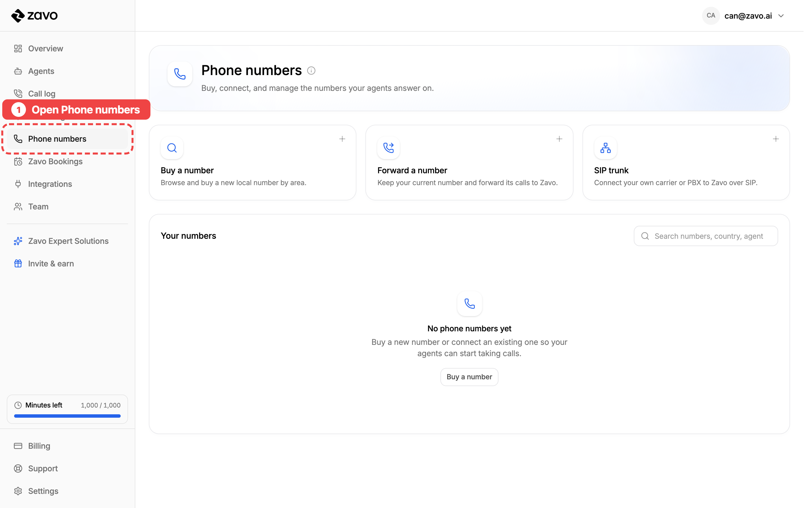Click the Minutes left progress bar

(67, 416)
